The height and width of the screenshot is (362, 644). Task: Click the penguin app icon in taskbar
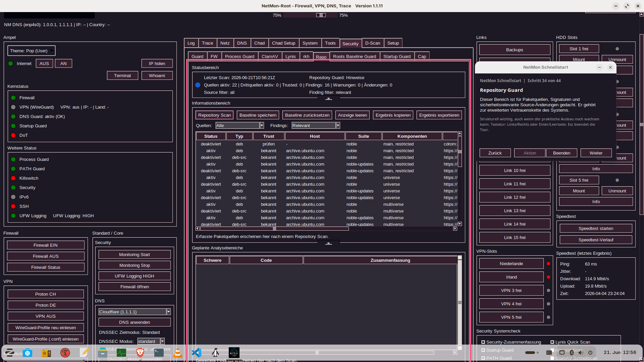click(215, 353)
